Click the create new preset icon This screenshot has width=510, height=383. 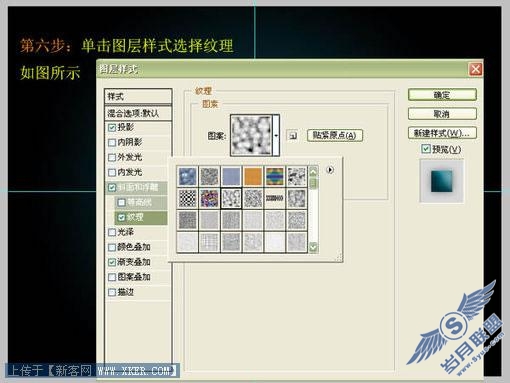[x=292, y=136]
